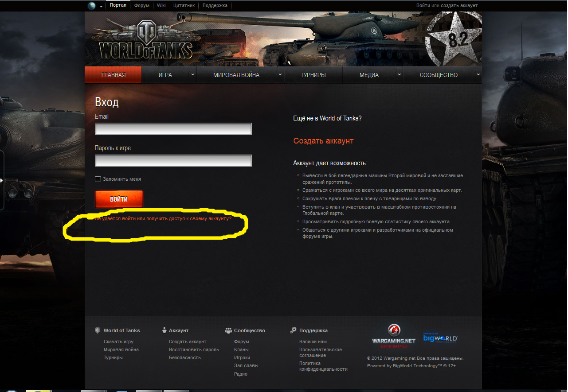
Task: Open the Игроки footer link
Action: 242,358
